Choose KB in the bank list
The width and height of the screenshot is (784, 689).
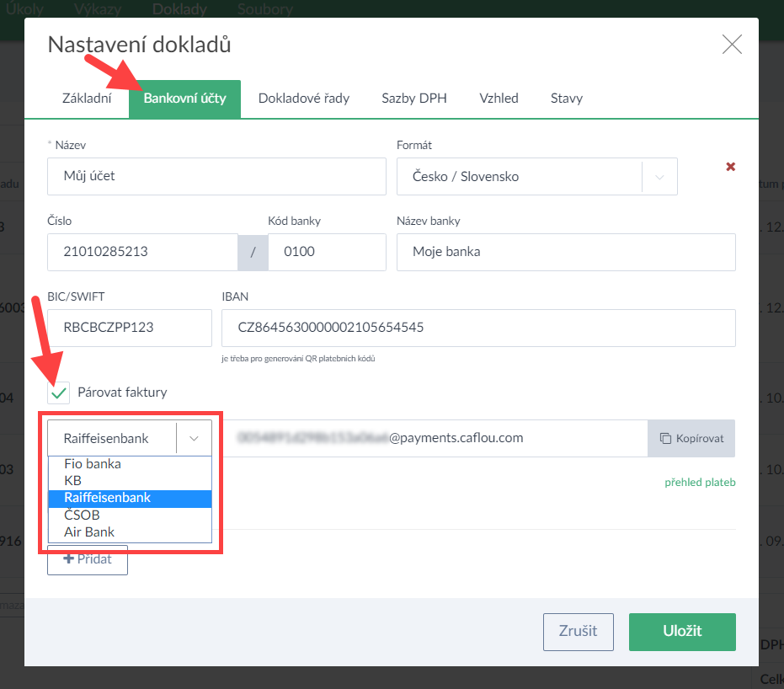(x=73, y=481)
